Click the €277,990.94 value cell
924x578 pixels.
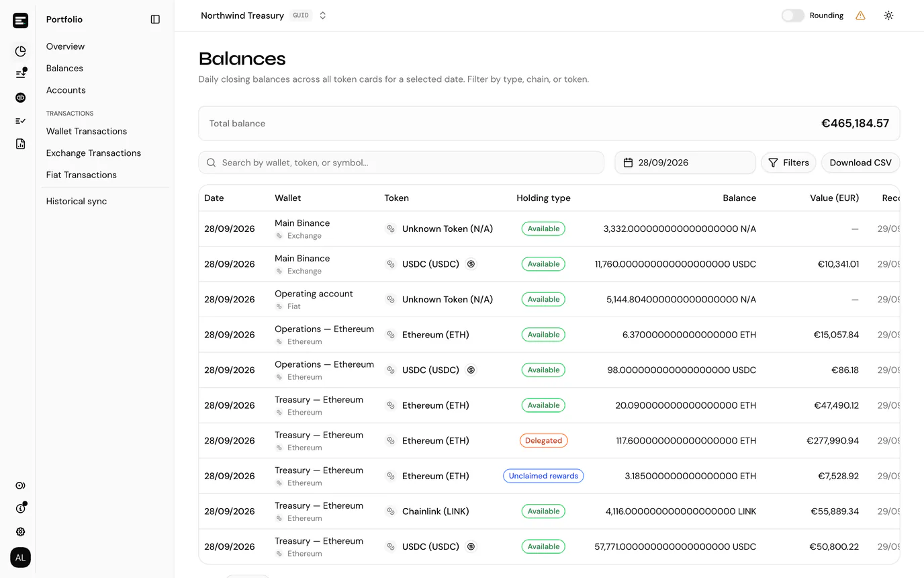click(833, 441)
